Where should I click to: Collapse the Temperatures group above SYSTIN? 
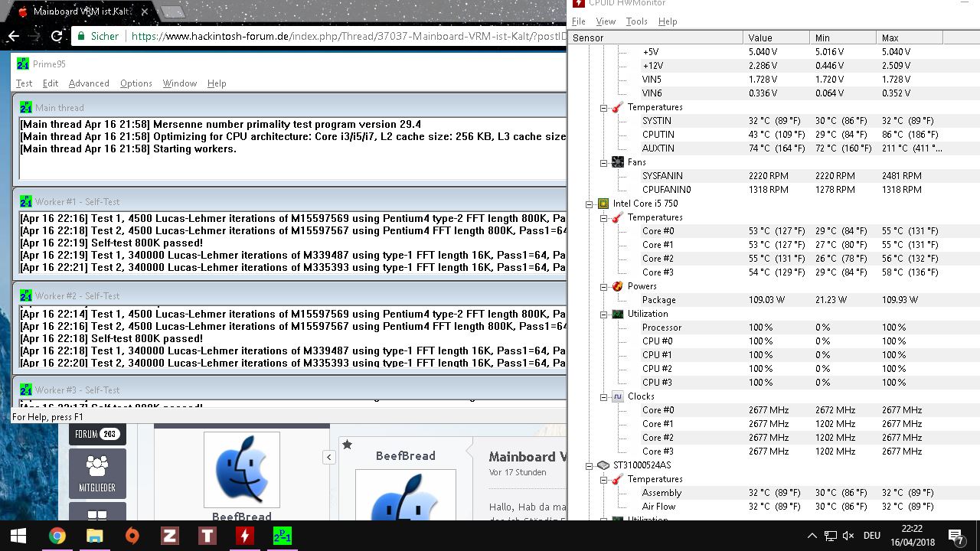coord(603,108)
